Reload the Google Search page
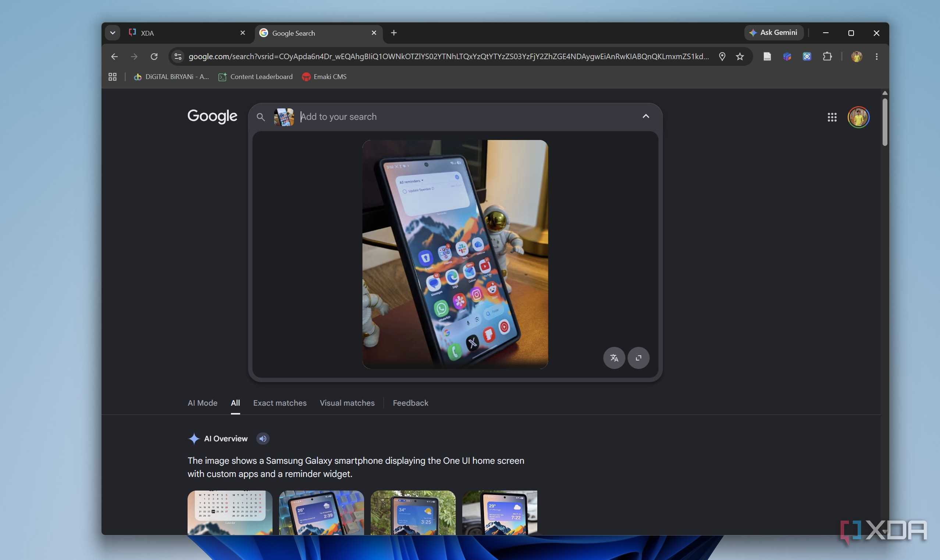The image size is (940, 560). pyautogui.click(x=154, y=57)
